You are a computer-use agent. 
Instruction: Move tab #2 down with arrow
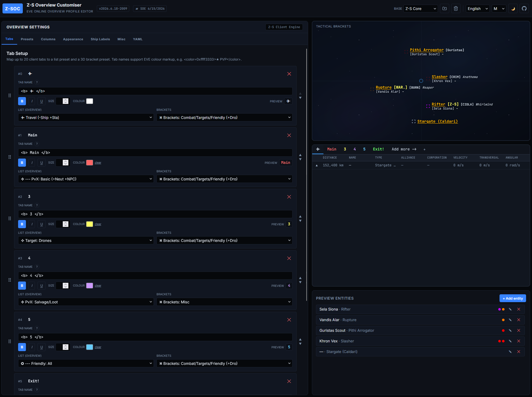coord(300,221)
